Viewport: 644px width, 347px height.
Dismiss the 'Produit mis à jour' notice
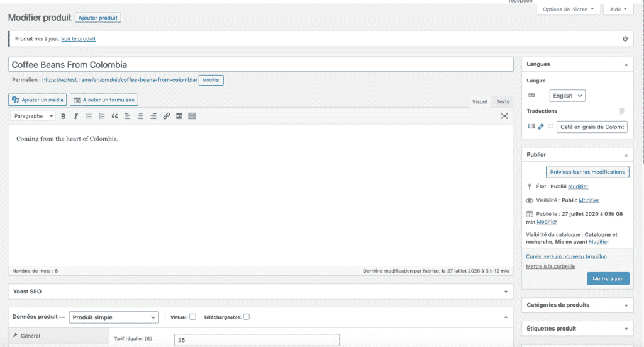tap(625, 38)
